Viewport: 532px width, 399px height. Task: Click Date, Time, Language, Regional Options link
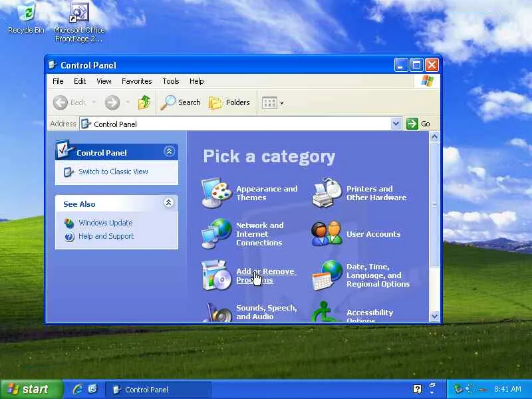(378, 275)
